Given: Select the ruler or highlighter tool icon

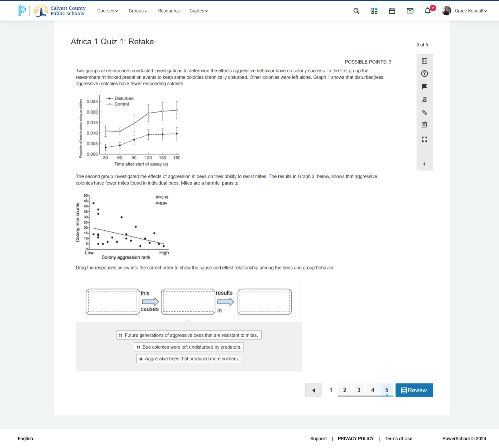Looking at the screenshot, I should click(425, 113).
